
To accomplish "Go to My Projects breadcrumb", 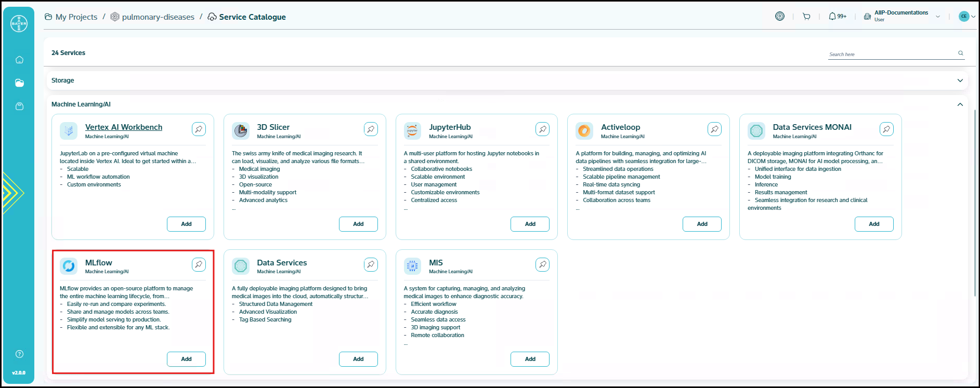I will point(76,17).
